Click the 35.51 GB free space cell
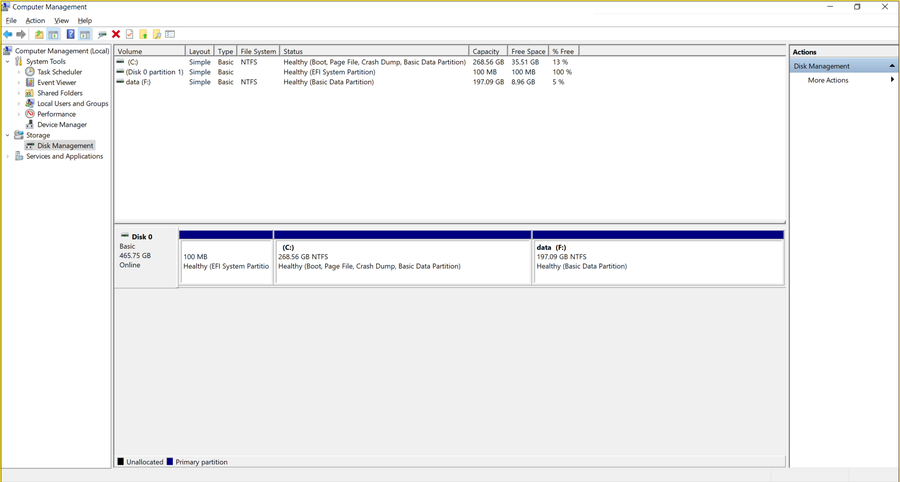Screen dimensions: 900x482 click(x=525, y=61)
